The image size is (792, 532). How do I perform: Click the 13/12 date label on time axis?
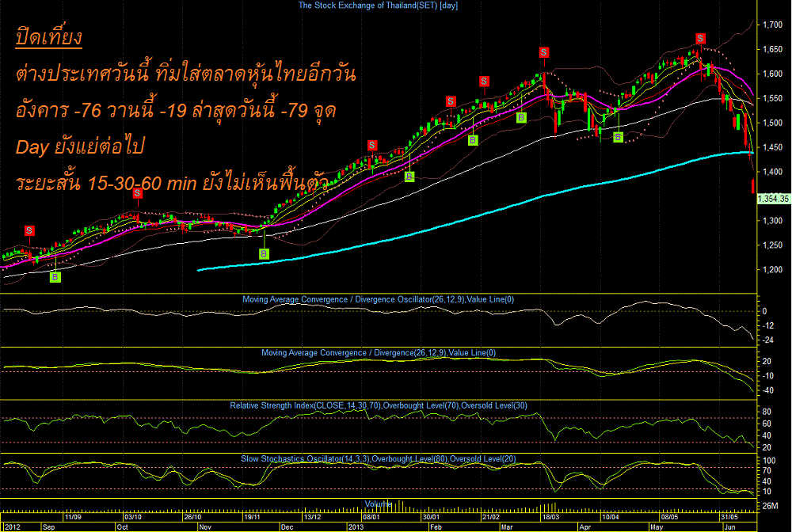point(312,518)
